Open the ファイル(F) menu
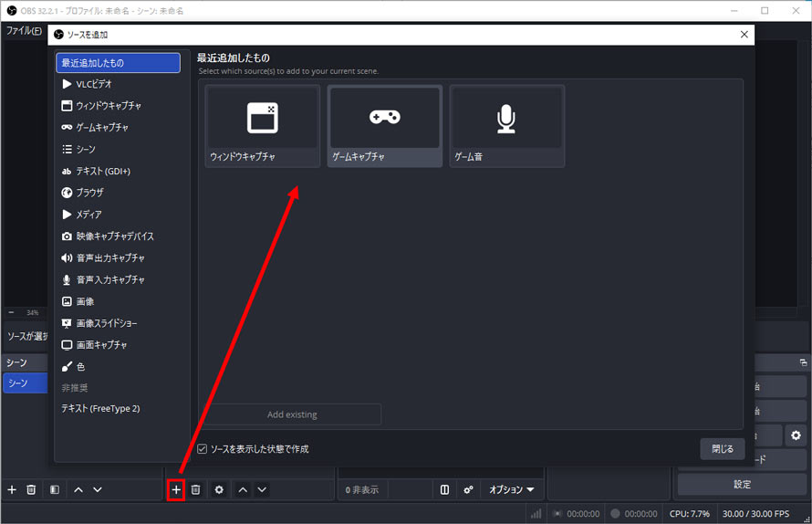The width and height of the screenshot is (812, 524). [x=24, y=30]
